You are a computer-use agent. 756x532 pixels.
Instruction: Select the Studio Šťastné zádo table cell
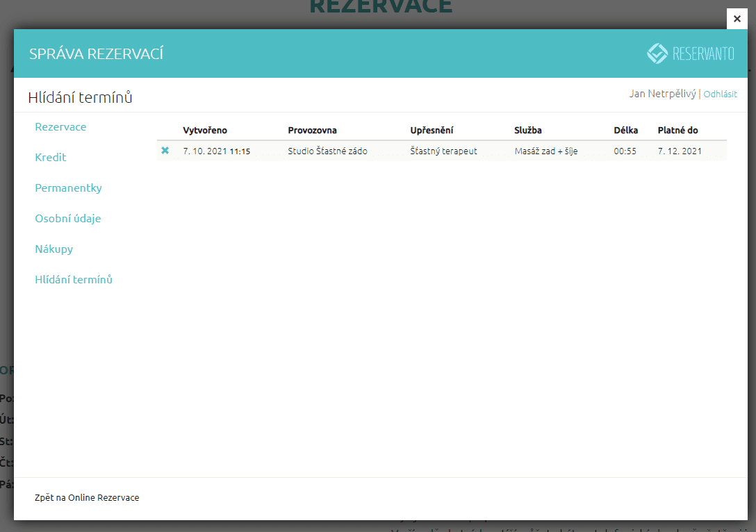pyautogui.click(x=327, y=151)
